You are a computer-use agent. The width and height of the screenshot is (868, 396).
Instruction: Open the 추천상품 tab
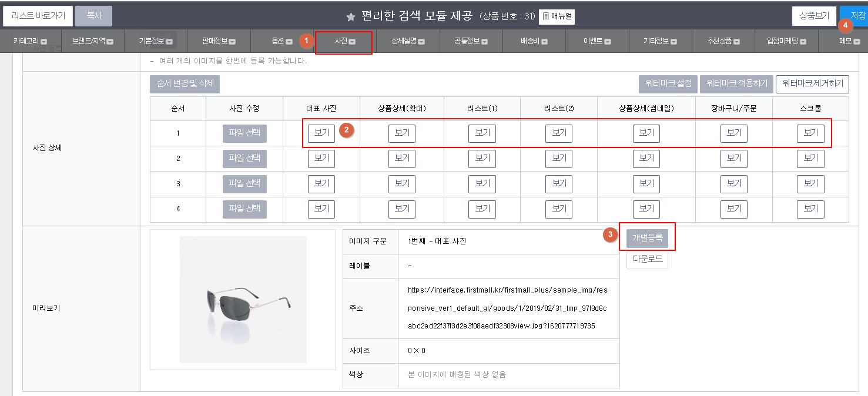point(723,42)
